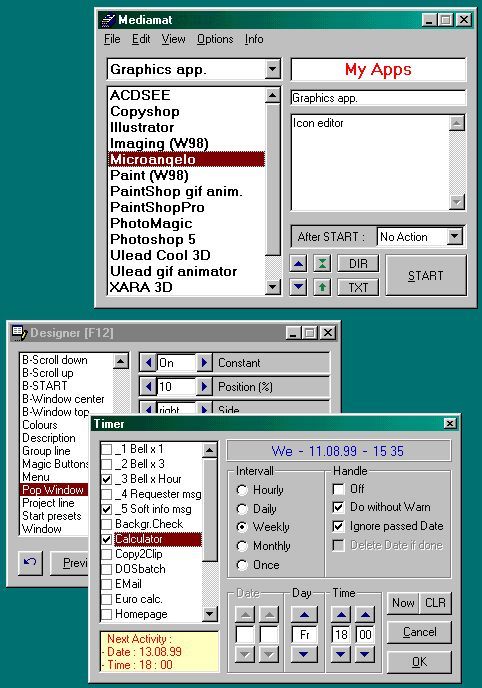Image resolution: width=482 pixels, height=688 pixels.
Task: Click Designer list scrollbar up arrow
Action: [x=121, y=361]
